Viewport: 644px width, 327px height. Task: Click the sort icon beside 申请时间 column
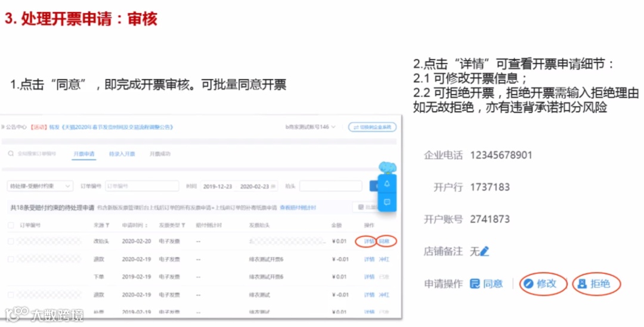tap(147, 225)
